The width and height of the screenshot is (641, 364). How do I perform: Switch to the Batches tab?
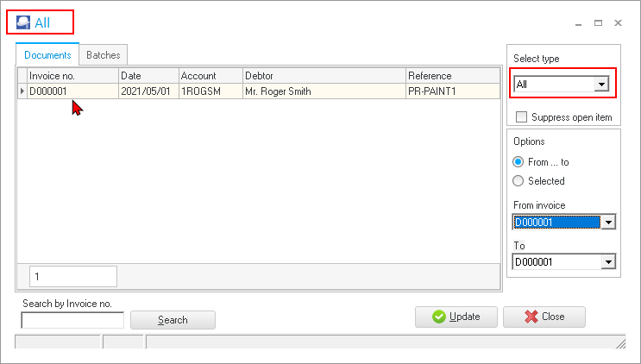(104, 55)
